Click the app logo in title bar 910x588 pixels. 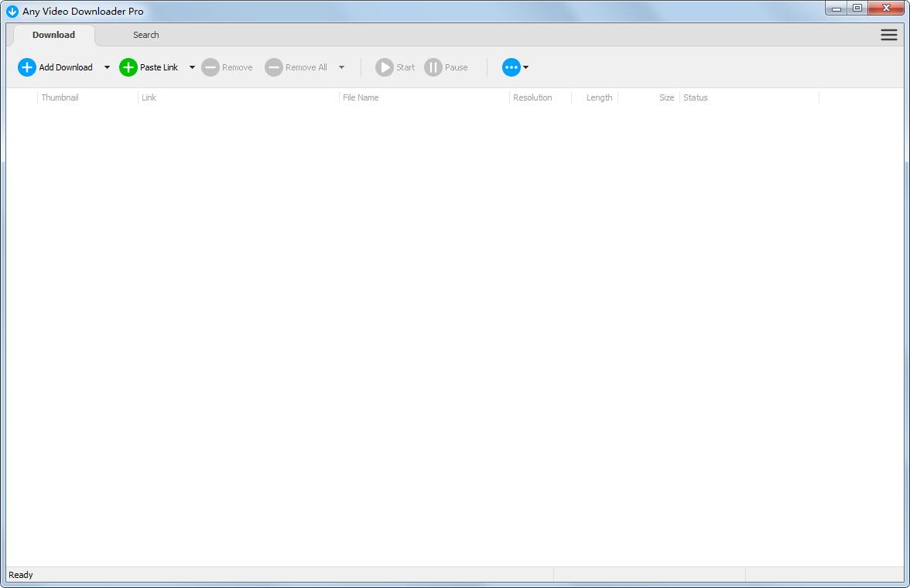point(12,12)
